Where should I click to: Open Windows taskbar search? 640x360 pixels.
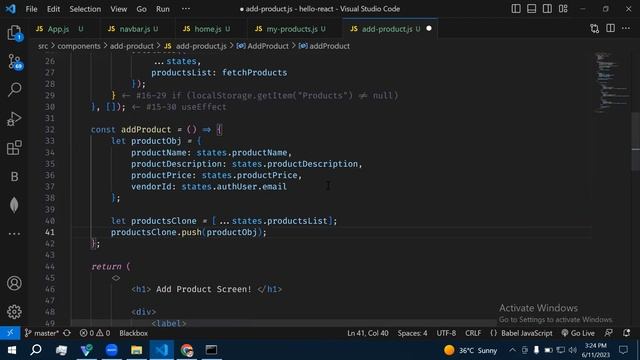tap(36, 350)
